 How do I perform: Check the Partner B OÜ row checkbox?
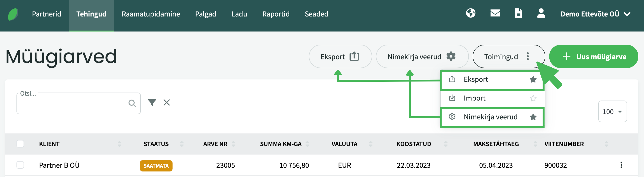(20, 165)
